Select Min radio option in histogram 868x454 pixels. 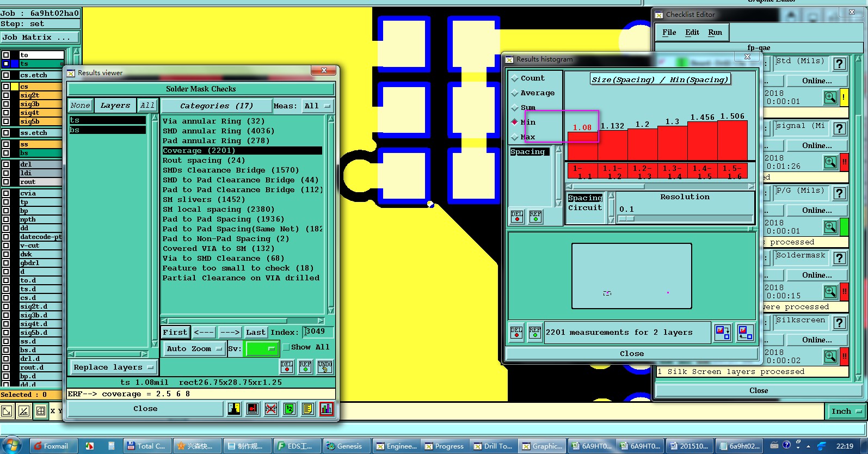(x=515, y=122)
